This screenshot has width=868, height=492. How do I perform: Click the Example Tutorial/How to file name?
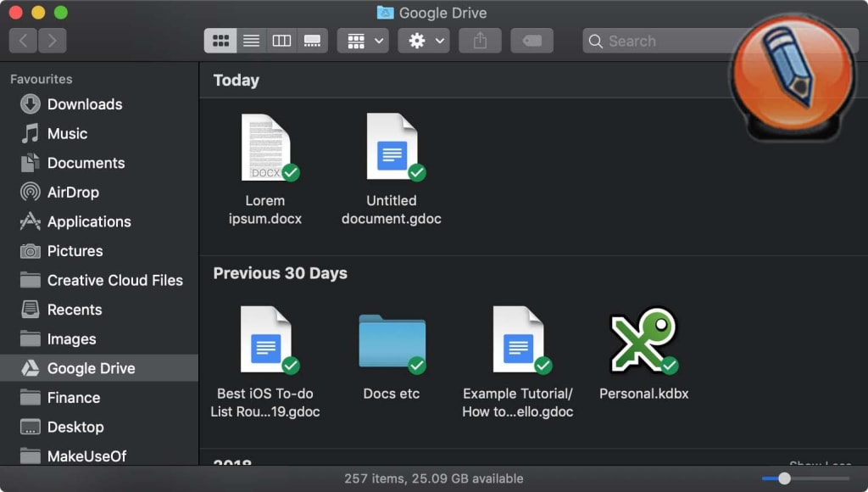[518, 402]
